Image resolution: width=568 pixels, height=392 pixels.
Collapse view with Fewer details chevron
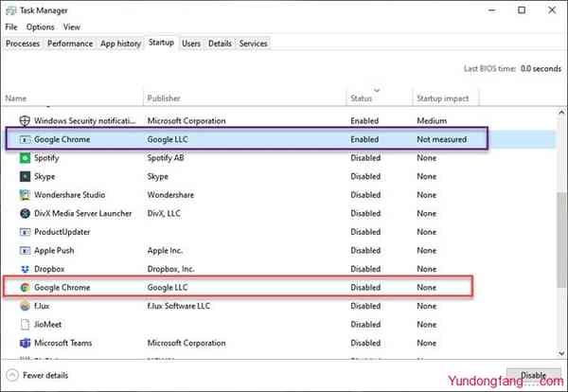point(12,376)
